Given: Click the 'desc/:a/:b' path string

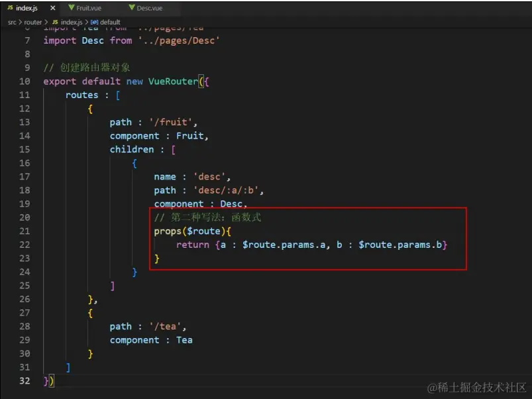Looking at the screenshot, I should point(226,190).
